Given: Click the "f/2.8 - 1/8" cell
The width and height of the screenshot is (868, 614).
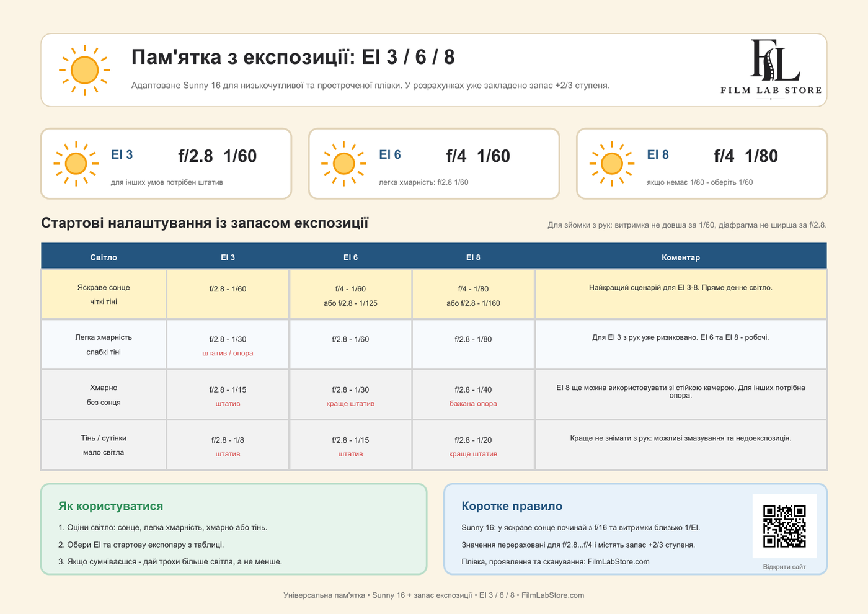Looking at the screenshot, I should pos(228,440).
